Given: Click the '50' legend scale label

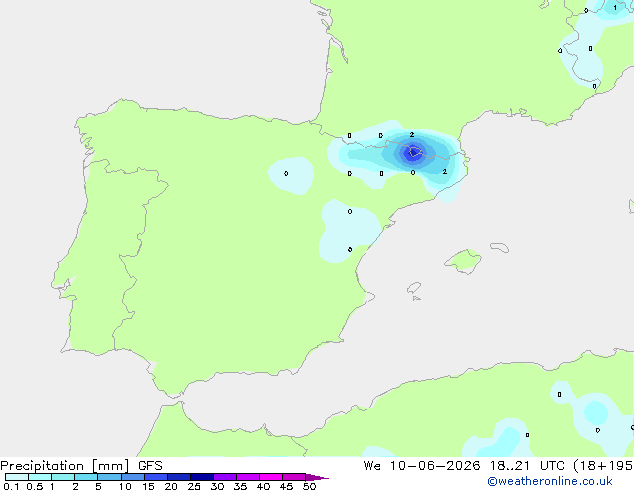Looking at the screenshot, I should [x=309, y=486].
